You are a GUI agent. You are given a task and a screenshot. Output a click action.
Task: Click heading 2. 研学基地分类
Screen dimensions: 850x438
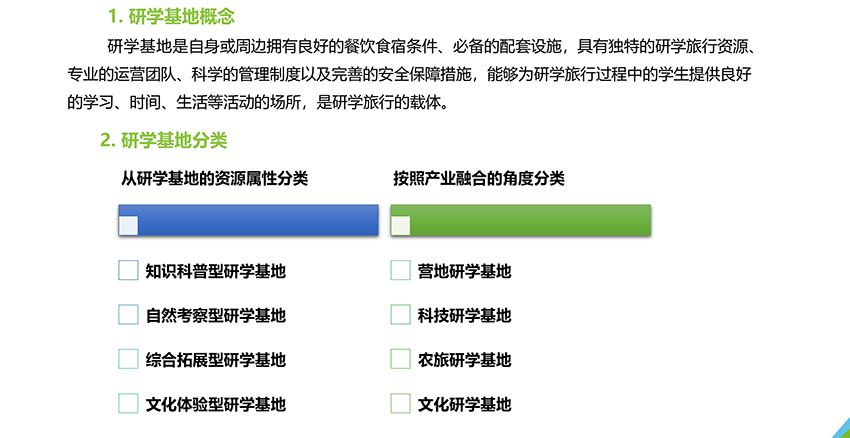point(164,141)
